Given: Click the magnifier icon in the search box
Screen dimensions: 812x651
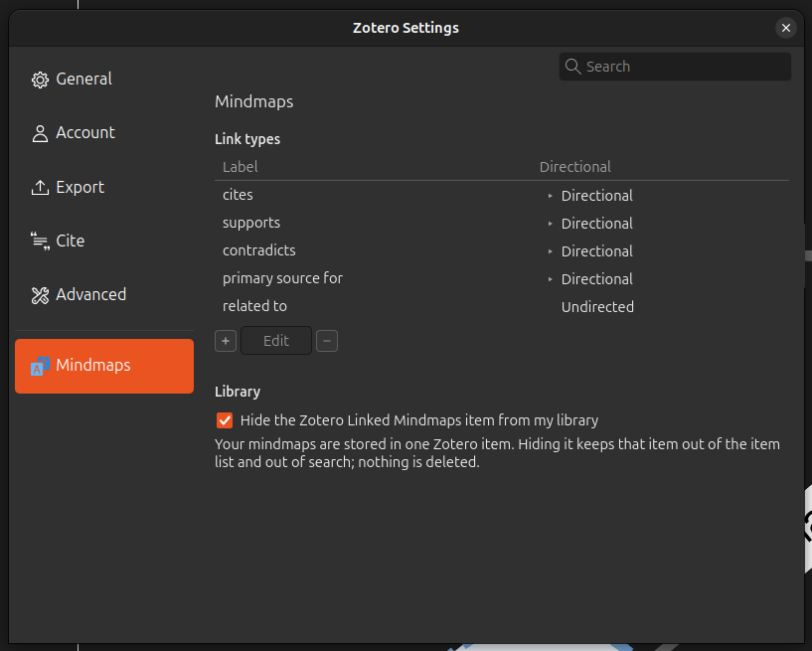Looking at the screenshot, I should click(x=572, y=67).
